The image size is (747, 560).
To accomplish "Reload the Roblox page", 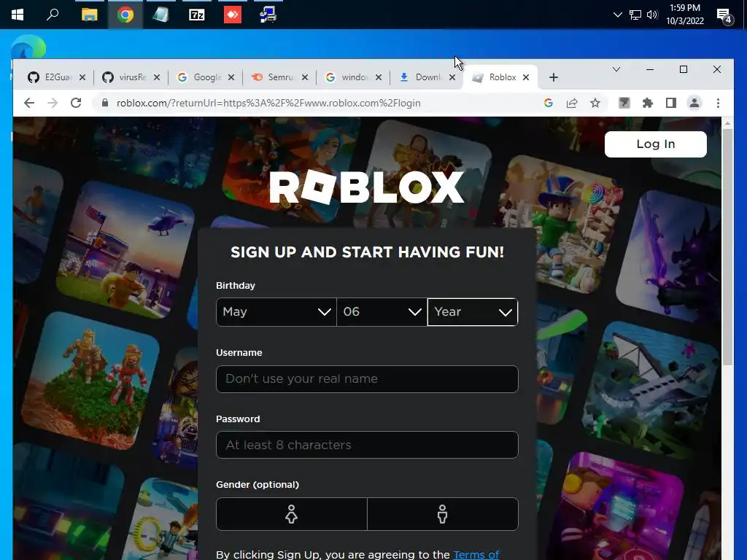I will coord(76,103).
